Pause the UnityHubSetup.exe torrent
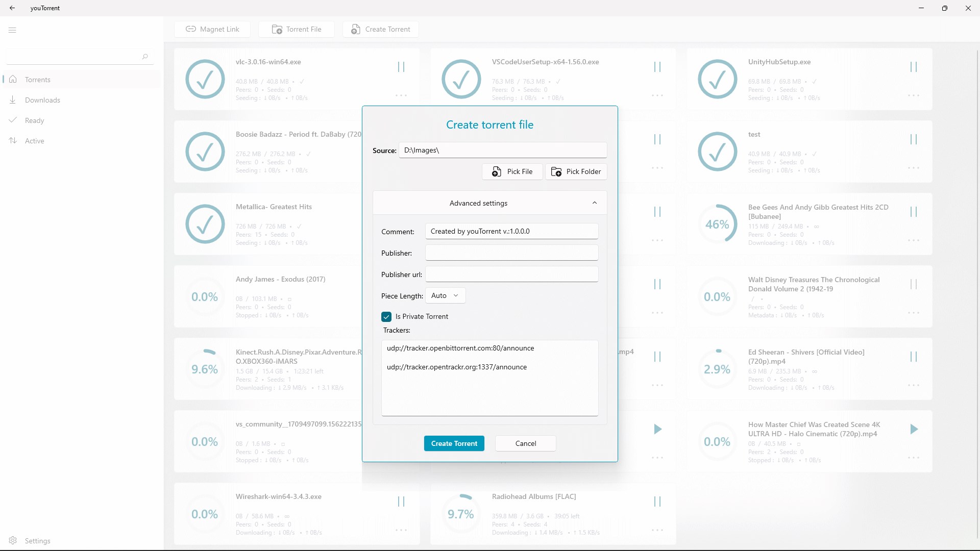The width and height of the screenshot is (980, 551). (914, 67)
